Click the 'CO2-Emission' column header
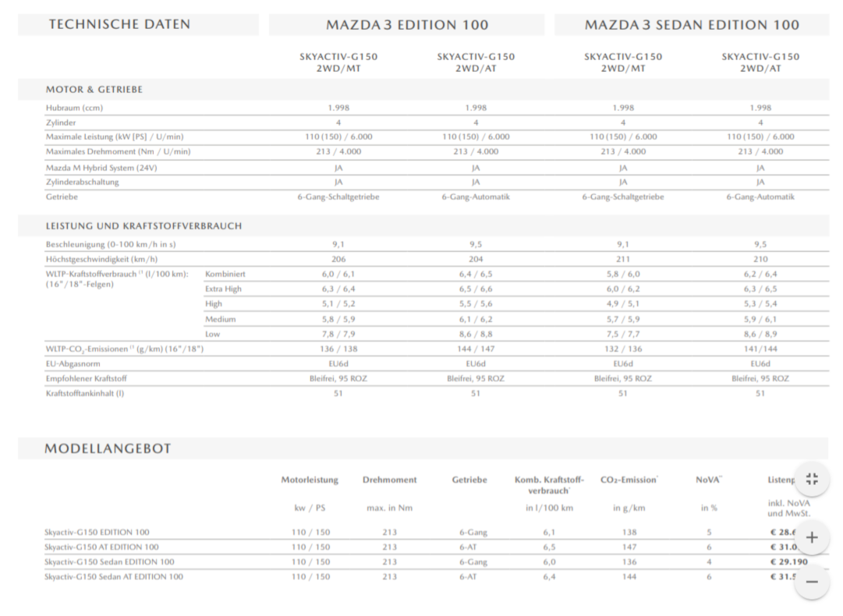 (x=629, y=480)
